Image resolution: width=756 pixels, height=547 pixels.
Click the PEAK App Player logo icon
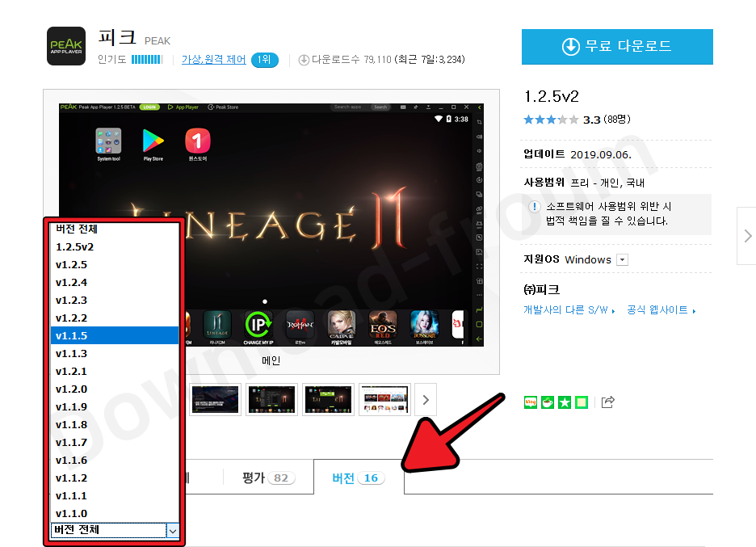coord(66,46)
